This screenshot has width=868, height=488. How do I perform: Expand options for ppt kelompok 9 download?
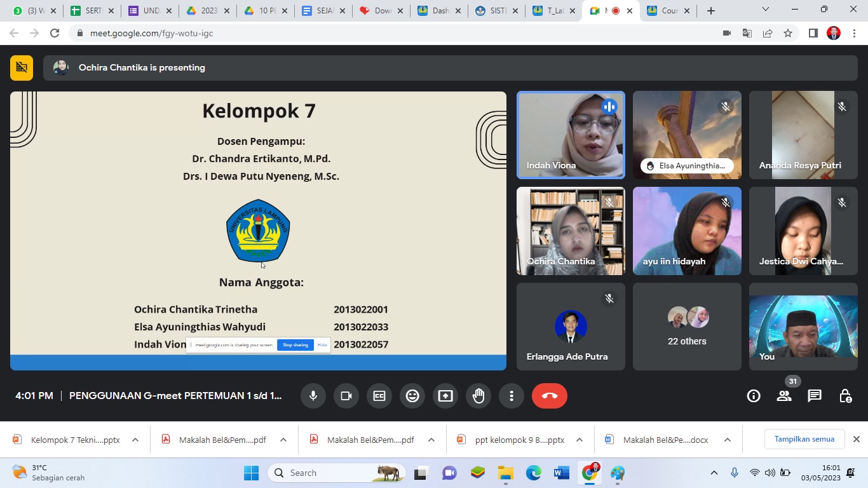[580, 440]
